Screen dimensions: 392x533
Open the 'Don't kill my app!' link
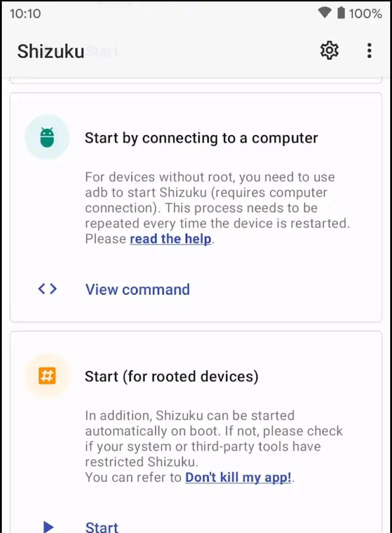click(x=238, y=477)
